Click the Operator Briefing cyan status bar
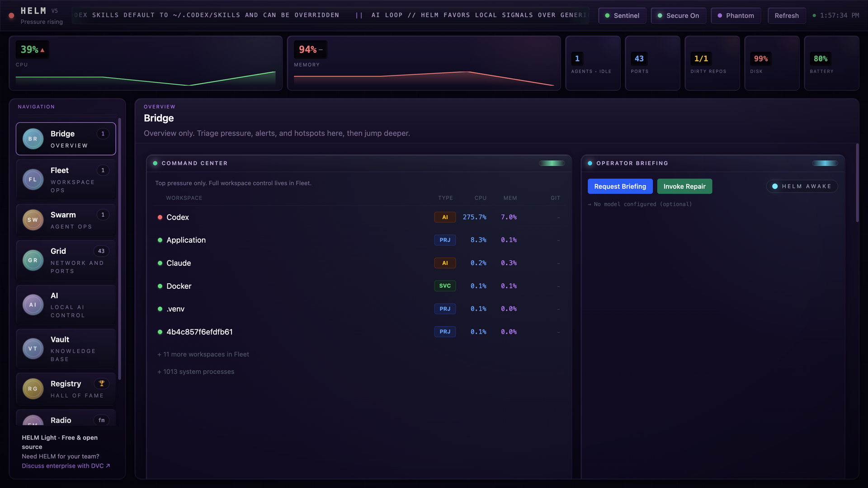Image resolution: width=868 pixels, height=488 pixels. coord(825,163)
